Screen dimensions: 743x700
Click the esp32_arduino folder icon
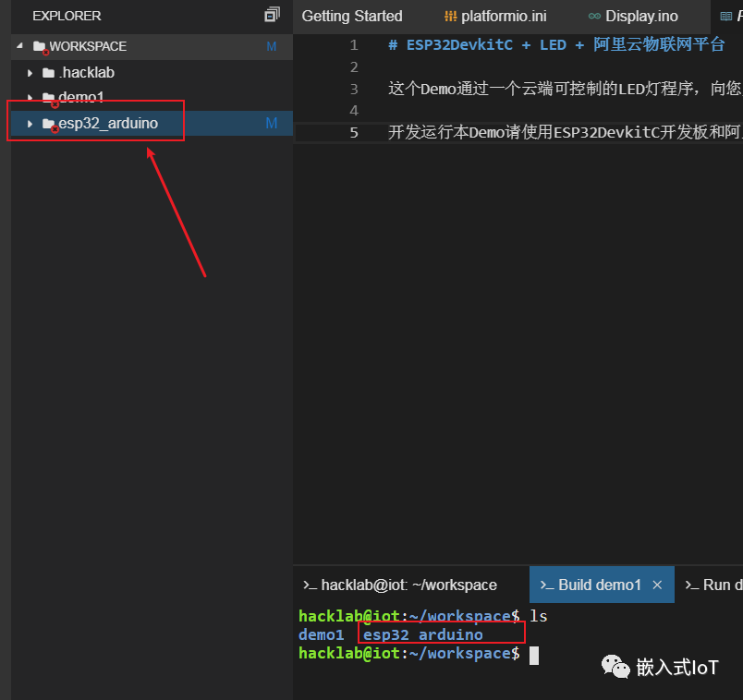48,124
